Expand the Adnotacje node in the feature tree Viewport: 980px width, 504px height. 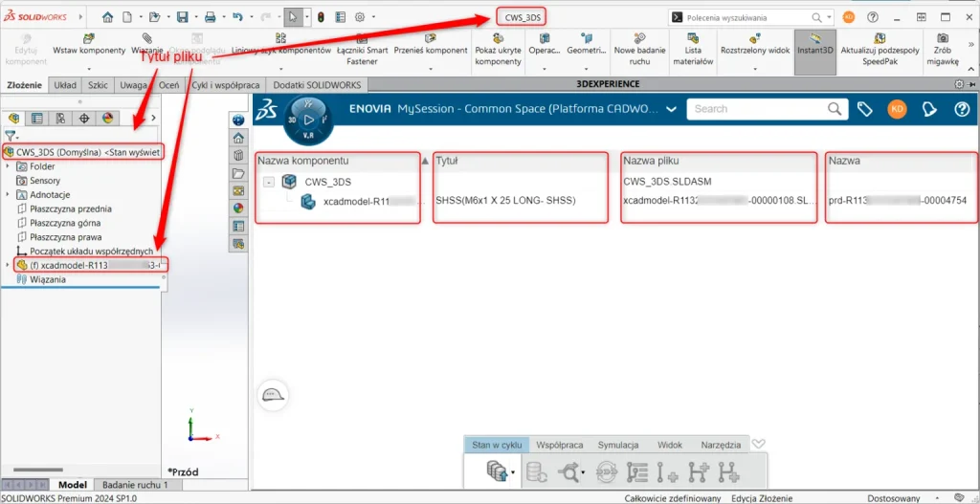[x=7, y=195]
